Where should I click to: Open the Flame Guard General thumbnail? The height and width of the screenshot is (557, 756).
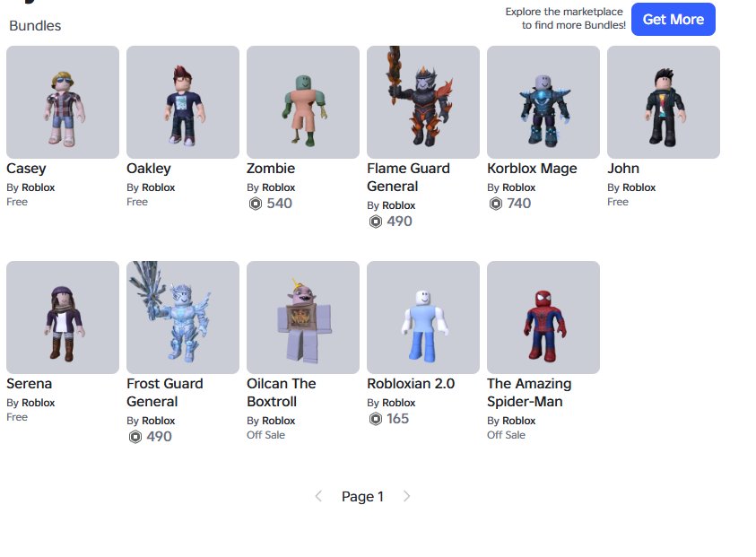click(423, 102)
